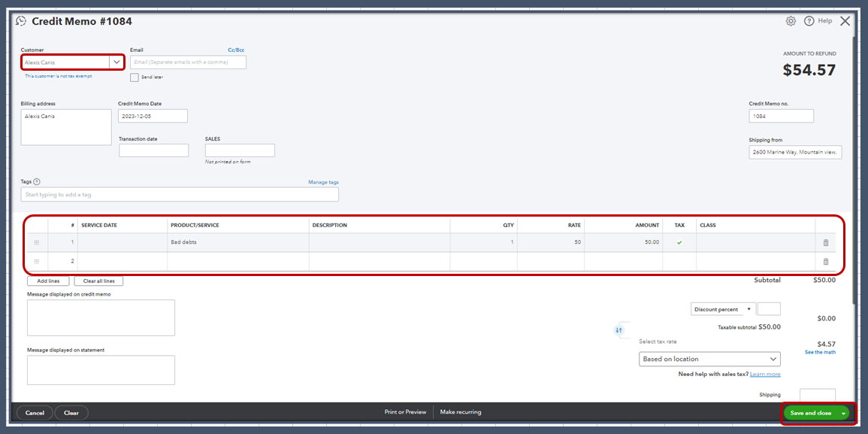The height and width of the screenshot is (434, 868).
Task: Open Help using the question mark icon
Action: (808, 21)
